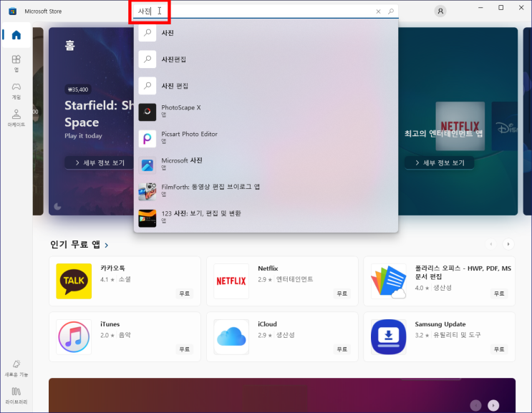The height and width of the screenshot is (413, 532).
Task: Open the Samsung Update app card title
Action: pos(440,324)
